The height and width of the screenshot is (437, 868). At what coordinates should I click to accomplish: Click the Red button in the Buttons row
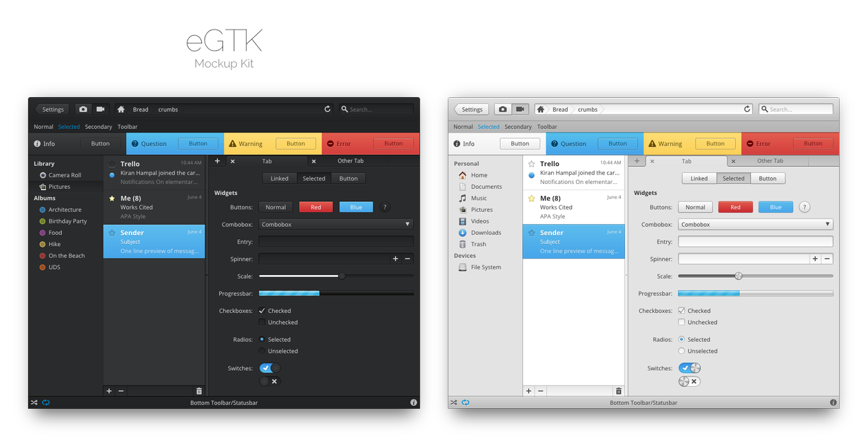316,206
